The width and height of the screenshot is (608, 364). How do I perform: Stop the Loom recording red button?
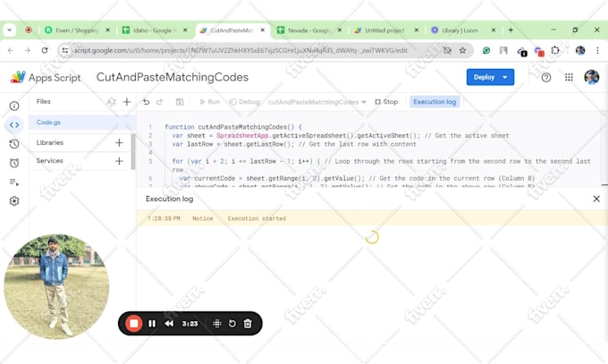[x=134, y=323]
